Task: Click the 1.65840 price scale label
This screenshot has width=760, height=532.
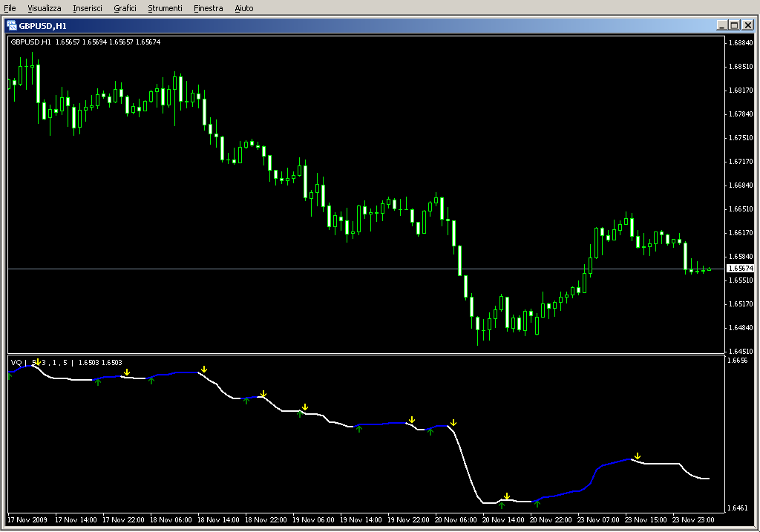Action: click(x=741, y=256)
